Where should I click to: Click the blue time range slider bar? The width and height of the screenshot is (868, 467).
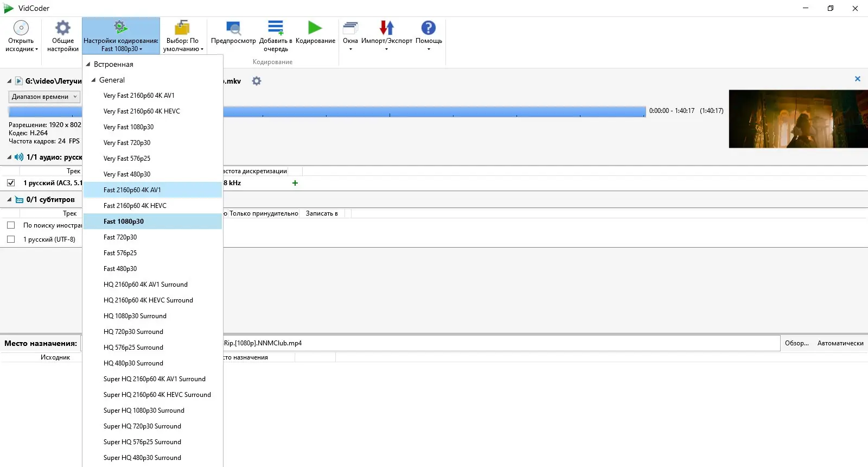(x=434, y=111)
